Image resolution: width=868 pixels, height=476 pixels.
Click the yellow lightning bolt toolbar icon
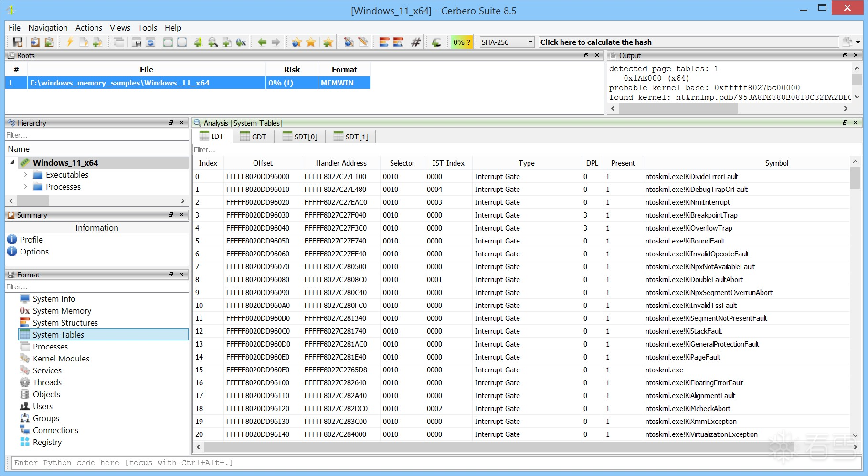click(x=70, y=42)
